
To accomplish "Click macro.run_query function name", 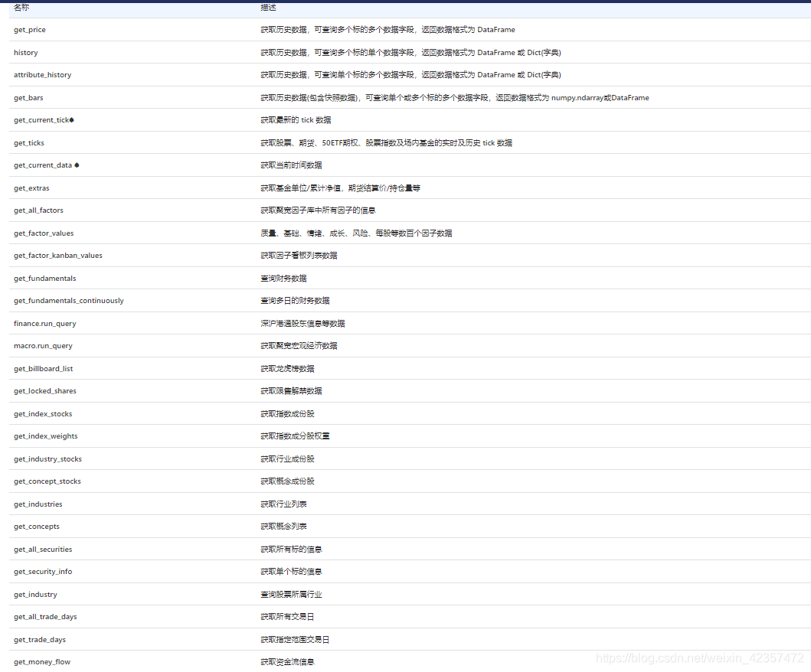I will 43,346.
